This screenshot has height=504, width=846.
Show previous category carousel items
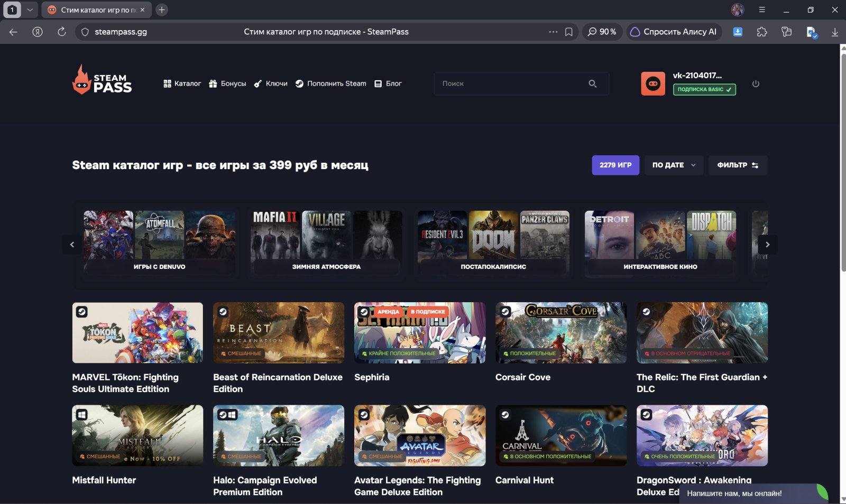[x=72, y=245]
